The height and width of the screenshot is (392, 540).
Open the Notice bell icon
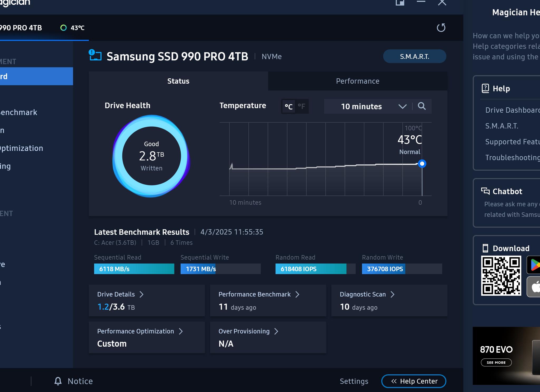58,381
